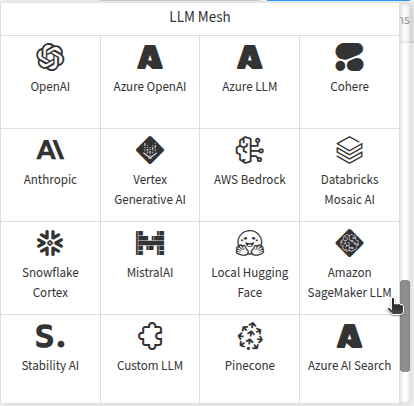The image size is (414, 406).
Task: Select the Azure AI Search icon
Action: [349, 336]
